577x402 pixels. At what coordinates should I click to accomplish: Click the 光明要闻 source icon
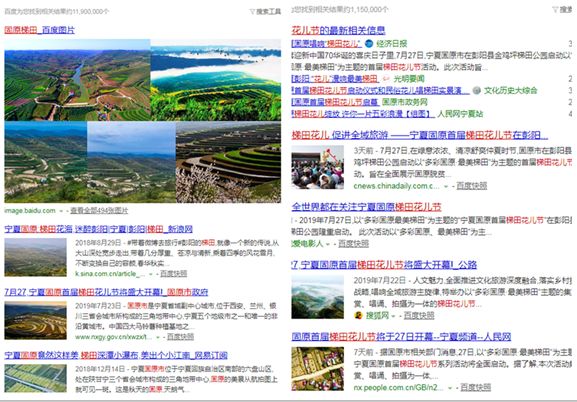[385, 78]
